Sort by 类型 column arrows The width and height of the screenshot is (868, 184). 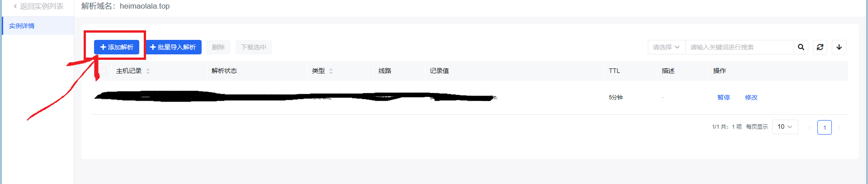pos(331,71)
